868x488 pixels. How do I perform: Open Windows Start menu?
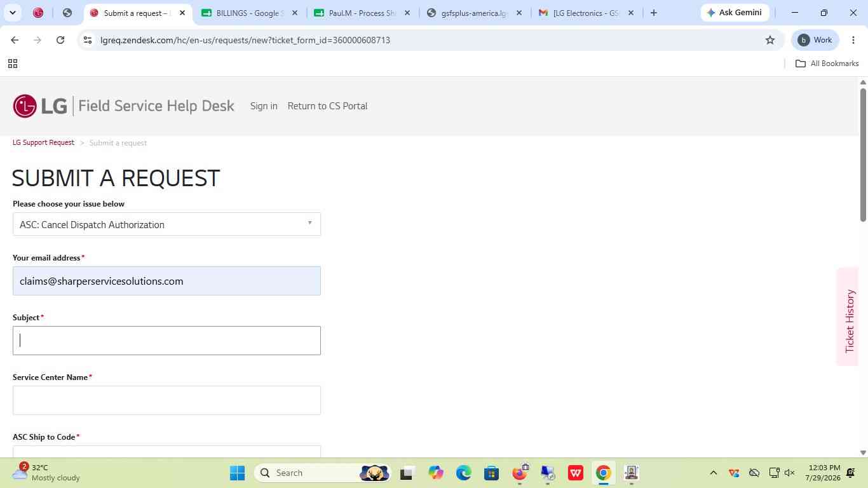coord(237,473)
